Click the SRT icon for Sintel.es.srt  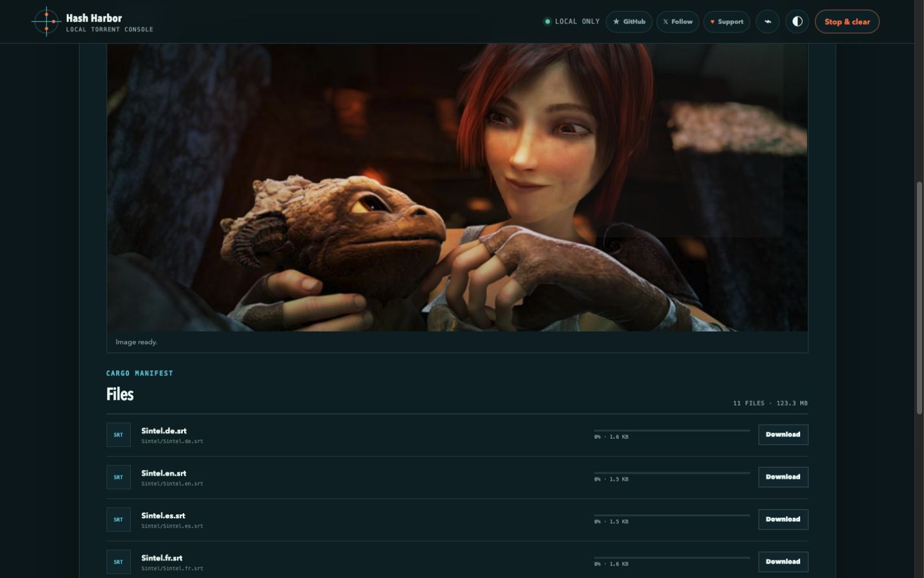119,519
